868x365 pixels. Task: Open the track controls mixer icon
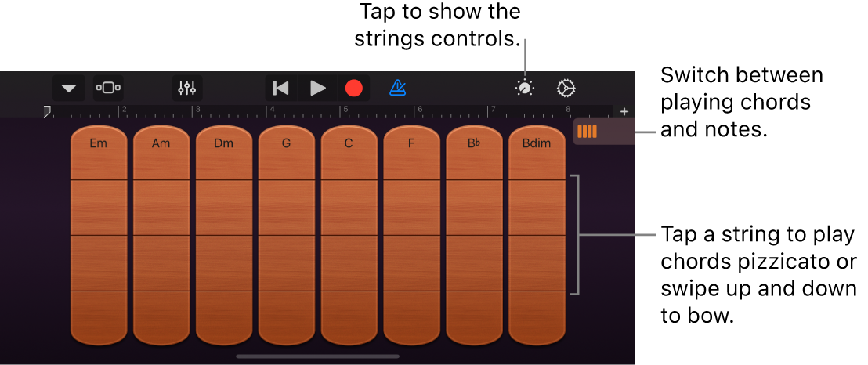(187, 88)
